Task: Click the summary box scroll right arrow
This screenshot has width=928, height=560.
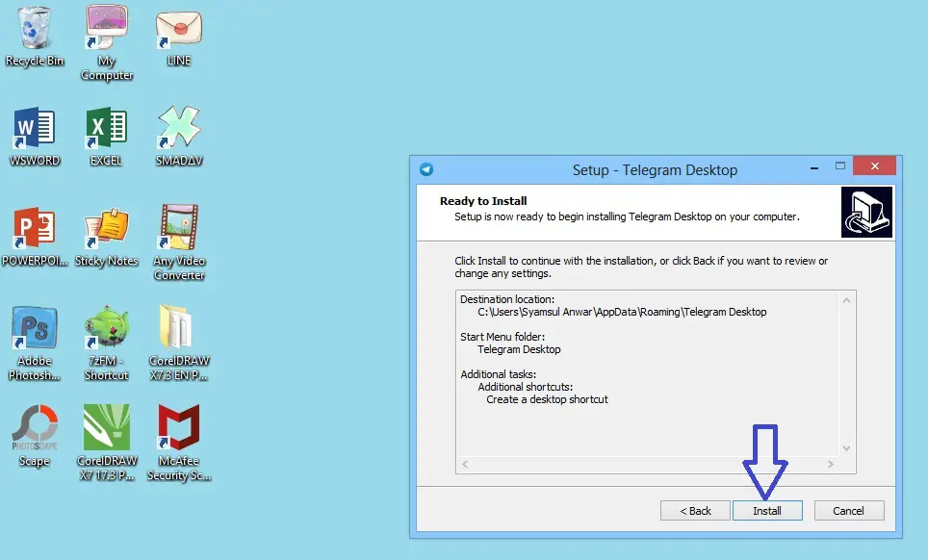Action: [831, 464]
